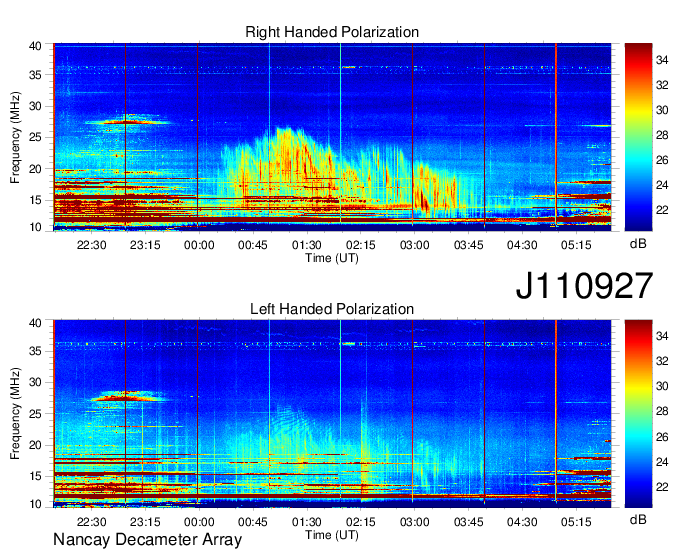Click the "05:15" tick under Left Handed plot
680x552 pixels.
pyautogui.click(x=576, y=522)
